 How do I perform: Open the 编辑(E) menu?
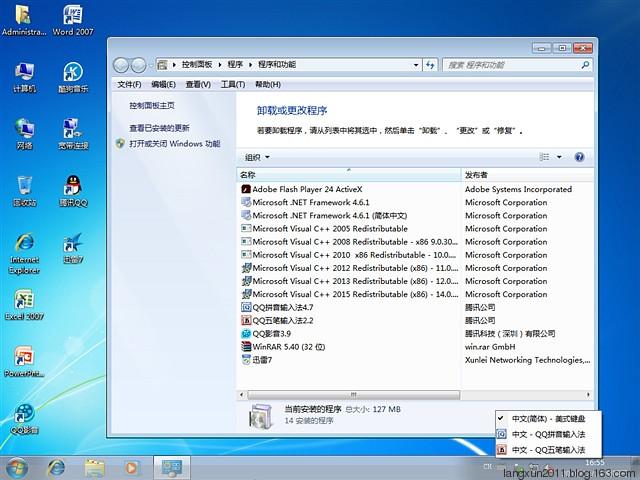(163, 84)
